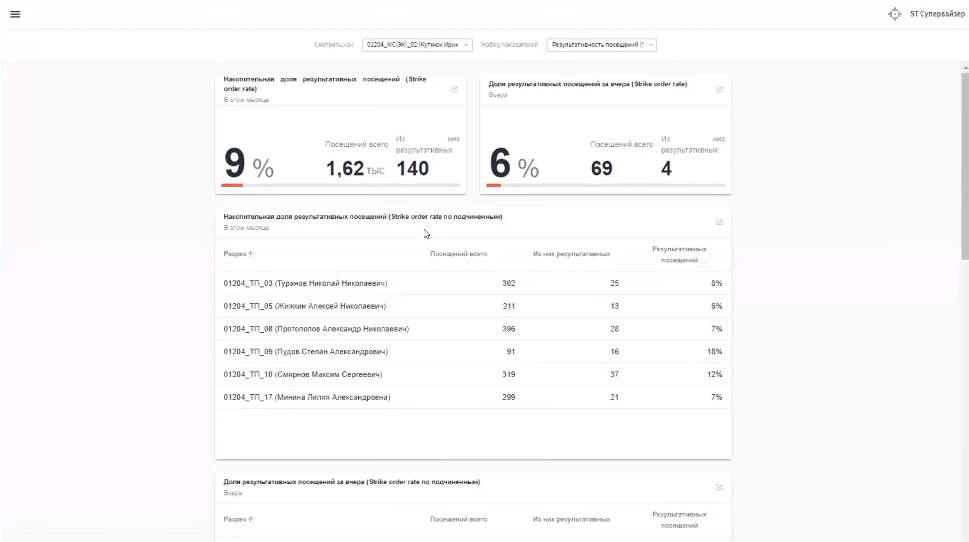
Task: Click the red progress bar under 9 %
Action: tap(232, 185)
